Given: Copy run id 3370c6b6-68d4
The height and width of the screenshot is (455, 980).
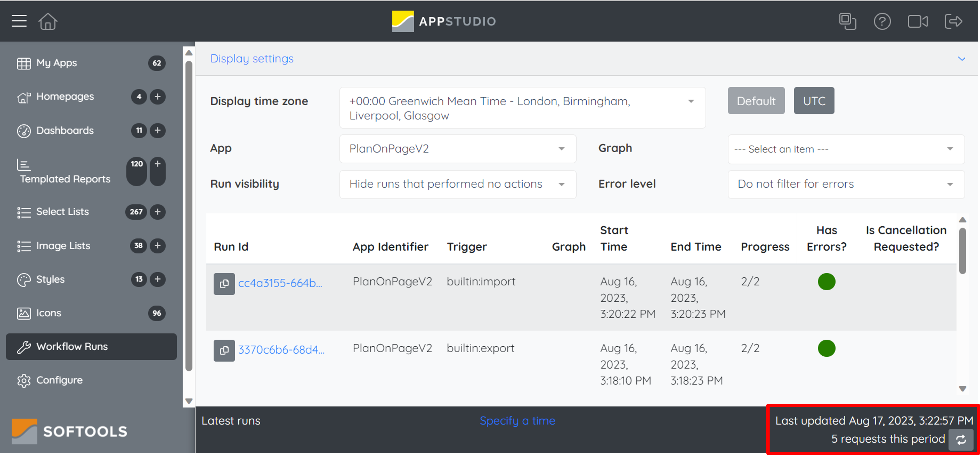Looking at the screenshot, I should point(224,350).
